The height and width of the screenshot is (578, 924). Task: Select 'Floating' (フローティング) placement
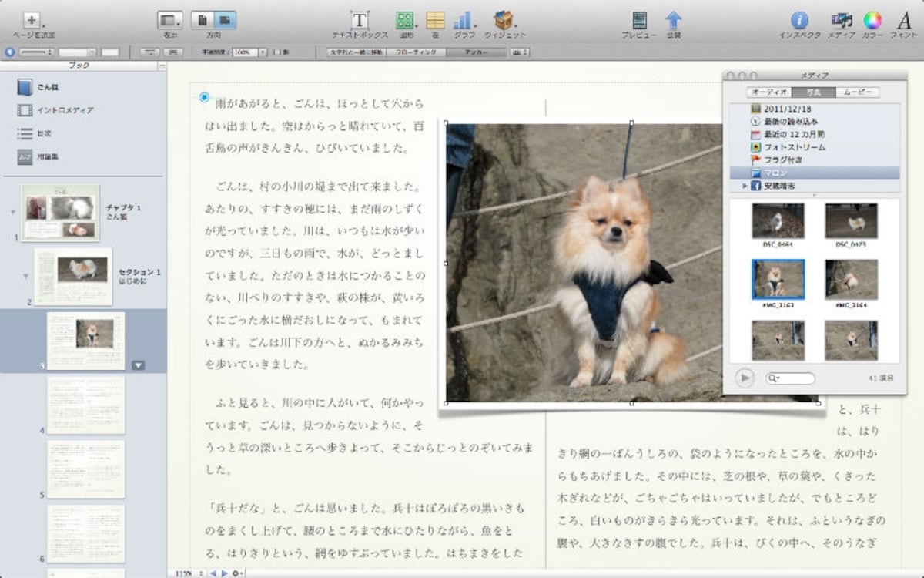coord(415,52)
